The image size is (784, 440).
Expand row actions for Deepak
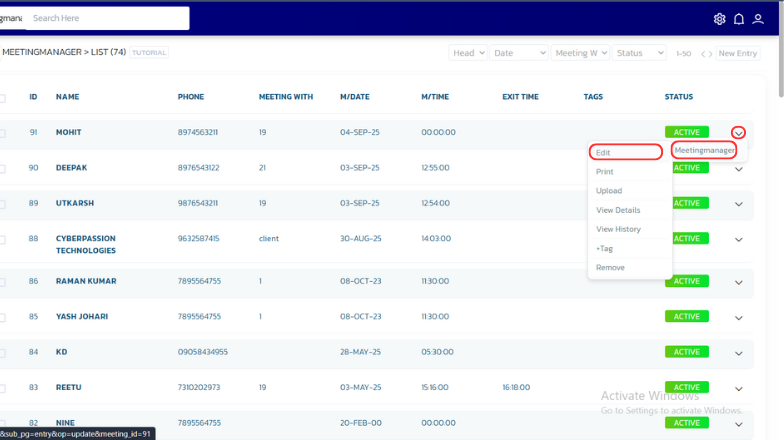(x=739, y=168)
